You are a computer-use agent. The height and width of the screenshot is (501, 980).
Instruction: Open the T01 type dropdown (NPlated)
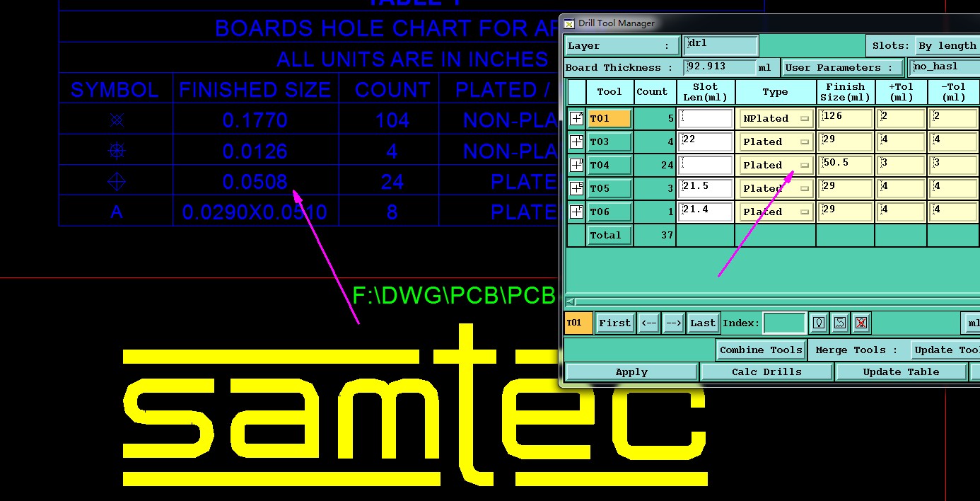click(x=776, y=118)
